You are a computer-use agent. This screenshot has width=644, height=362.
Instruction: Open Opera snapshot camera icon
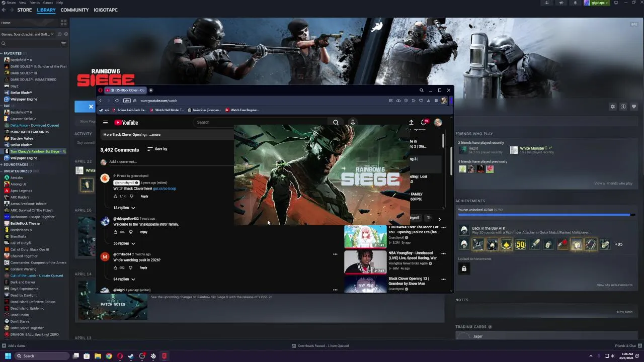398,101
